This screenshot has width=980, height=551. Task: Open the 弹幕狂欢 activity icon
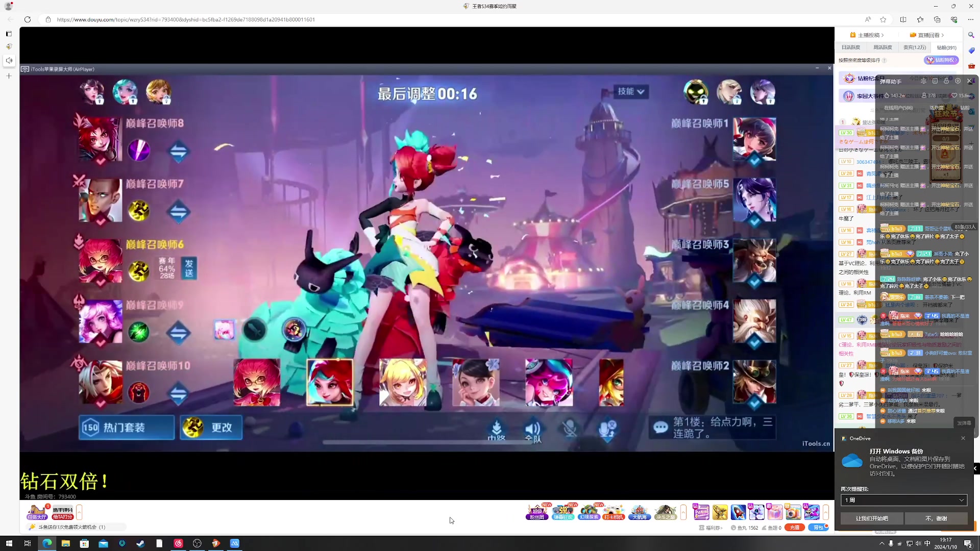[563, 512]
